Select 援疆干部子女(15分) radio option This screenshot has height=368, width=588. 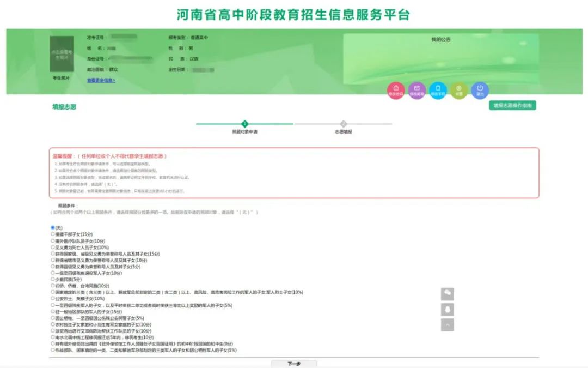(x=53, y=234)
